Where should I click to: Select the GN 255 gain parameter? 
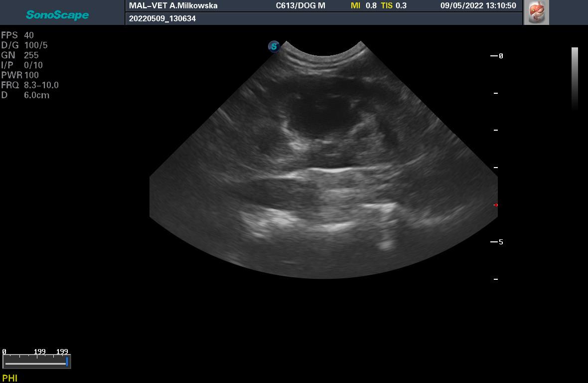(20, 55)
